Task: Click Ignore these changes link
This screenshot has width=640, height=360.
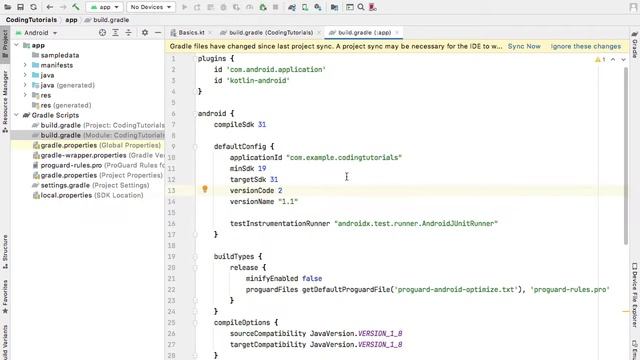Action: 586,46
